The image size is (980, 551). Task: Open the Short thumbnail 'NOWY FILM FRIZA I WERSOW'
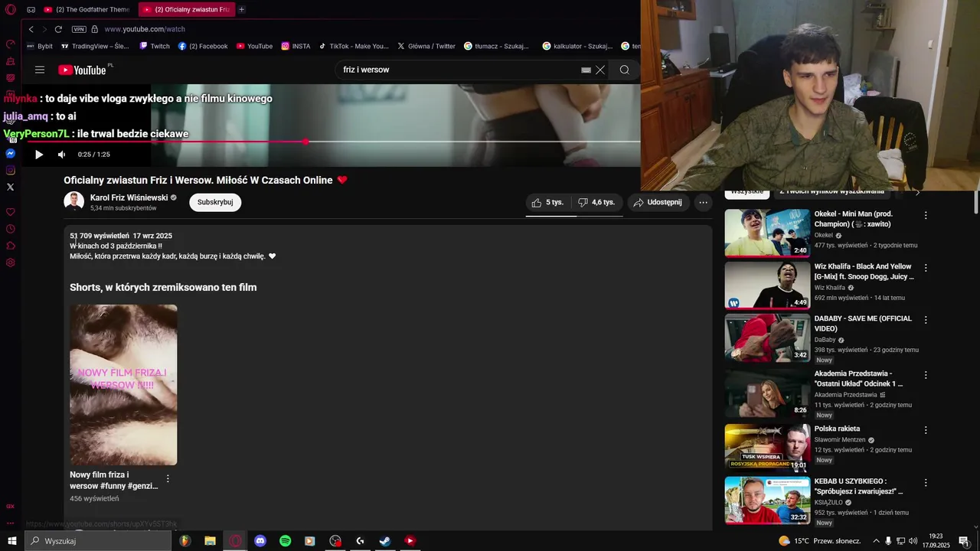[x=123, y=385]
